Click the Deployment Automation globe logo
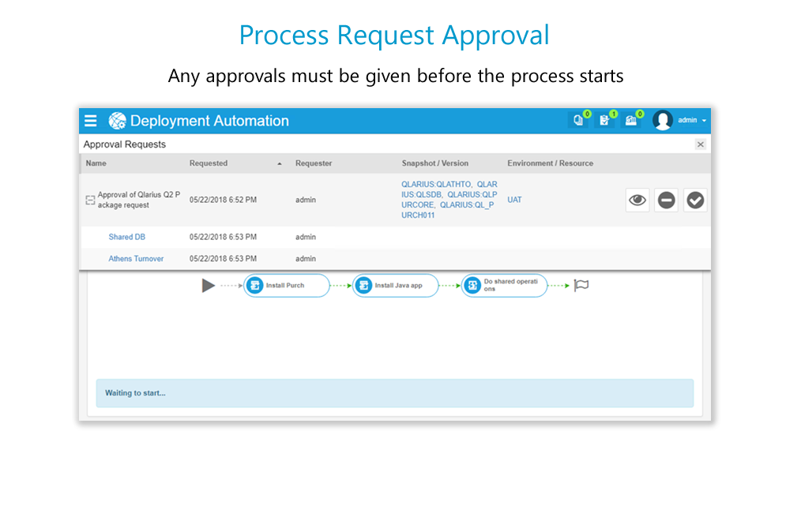The height and width of the screenshot is (532, 786). [x=117, y=121]
